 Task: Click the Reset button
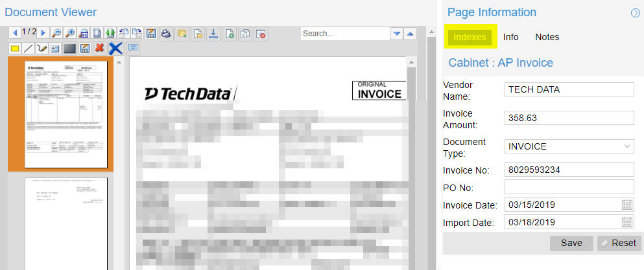tap(619, 243)
